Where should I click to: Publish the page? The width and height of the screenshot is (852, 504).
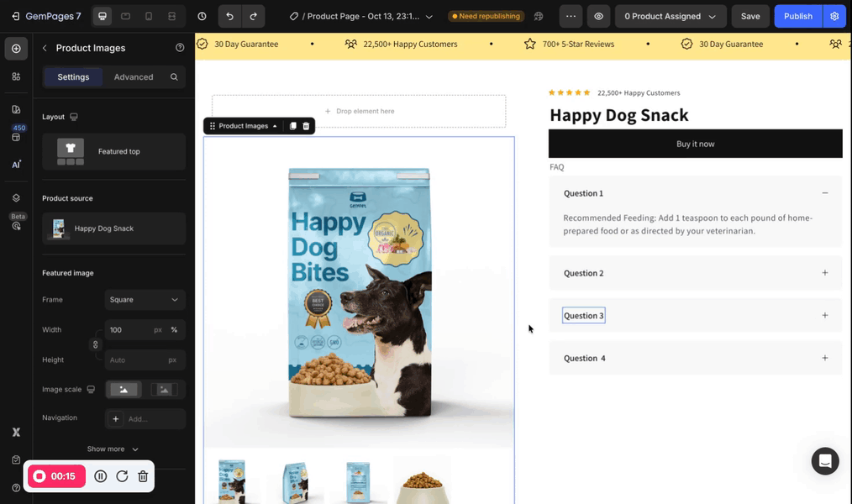pos(797,16)
